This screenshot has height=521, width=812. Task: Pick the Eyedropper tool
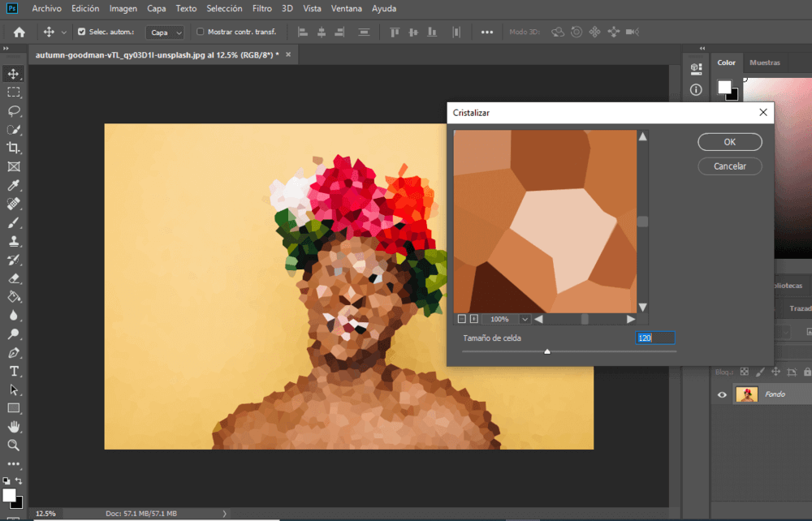tap(14, 186)
